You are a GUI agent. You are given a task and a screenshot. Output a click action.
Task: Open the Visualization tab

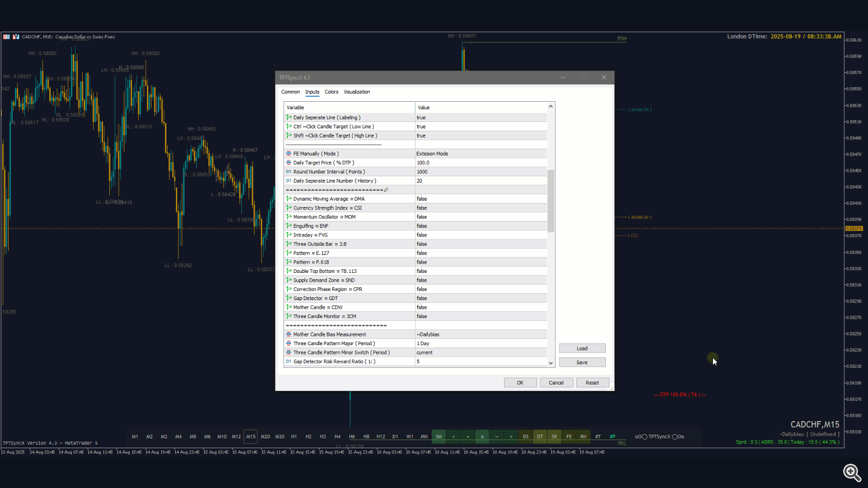click(x=356, y=92)
